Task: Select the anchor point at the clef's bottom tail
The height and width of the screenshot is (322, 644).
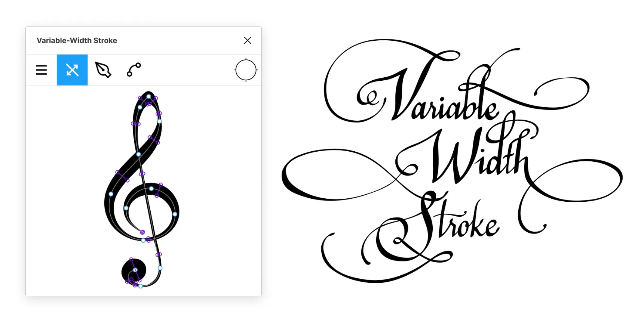Action: click(141, 286)
